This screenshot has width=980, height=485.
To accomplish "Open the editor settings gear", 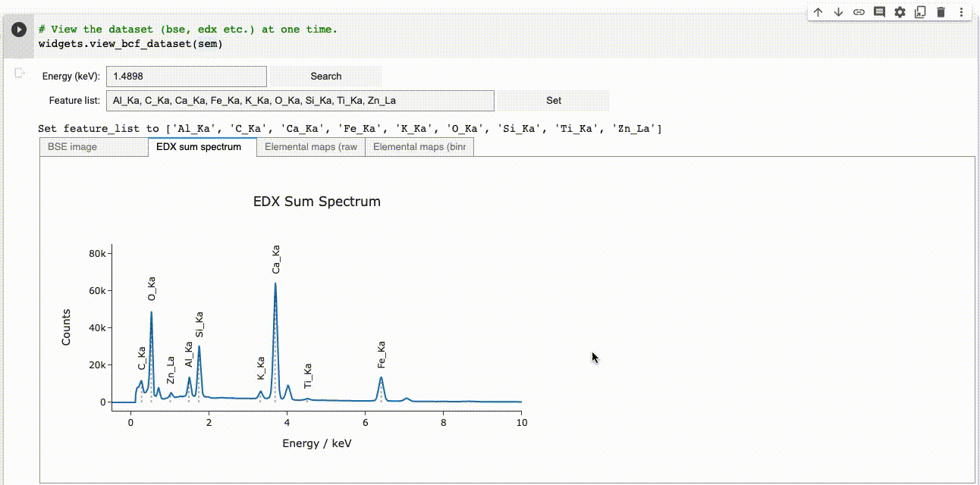I will [x=900, y=12].
